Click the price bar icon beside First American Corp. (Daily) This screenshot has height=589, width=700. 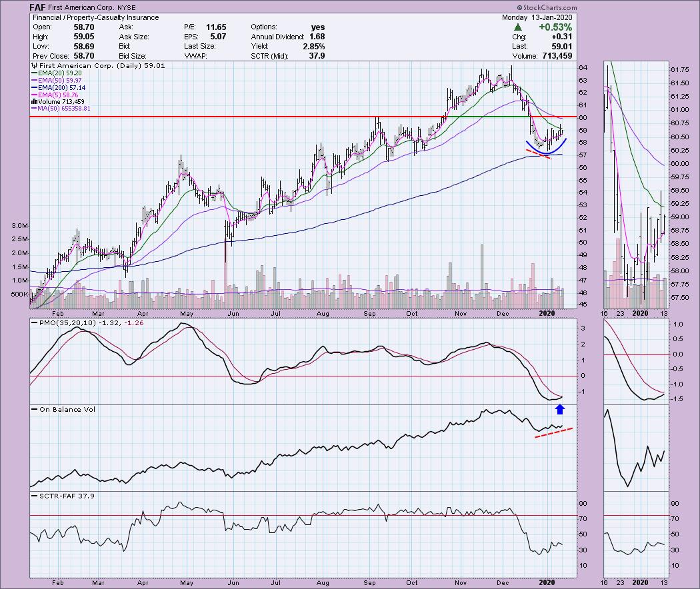click(35, 65)
